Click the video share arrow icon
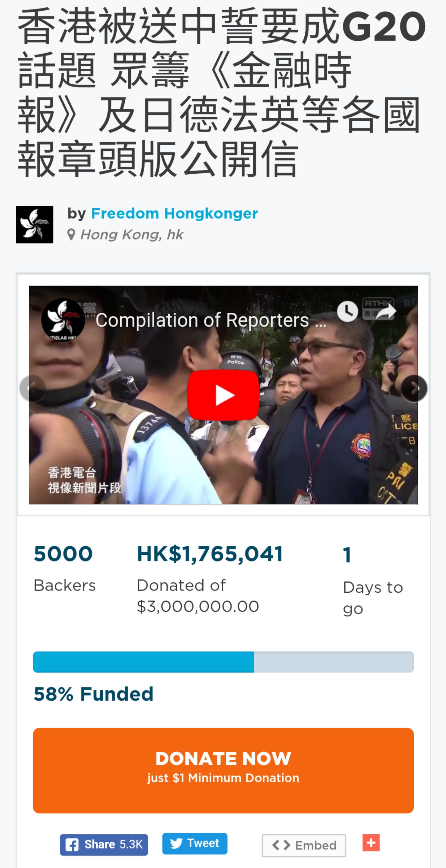Image resolution: width=446 pixels, height=868 pixels. (x=386, y=311)
